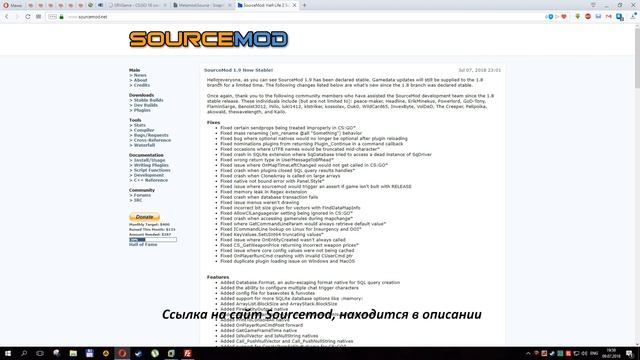Open Cross-Reference link

[152, 140]
